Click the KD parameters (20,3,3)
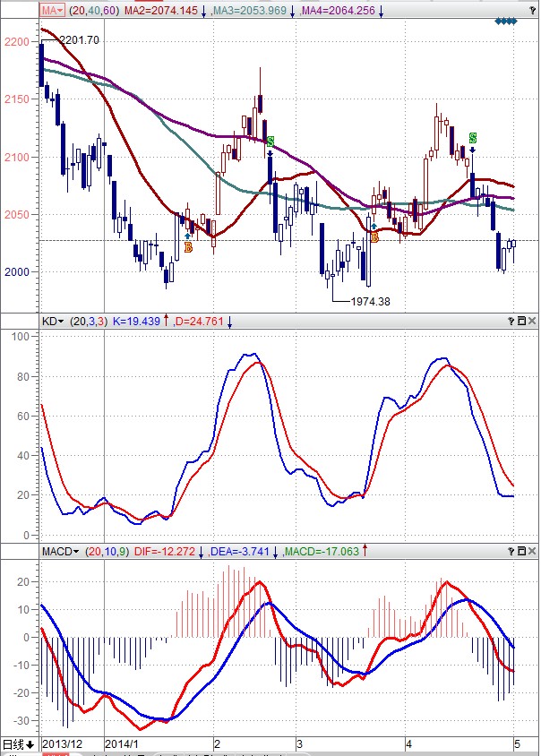 [89, 321]
